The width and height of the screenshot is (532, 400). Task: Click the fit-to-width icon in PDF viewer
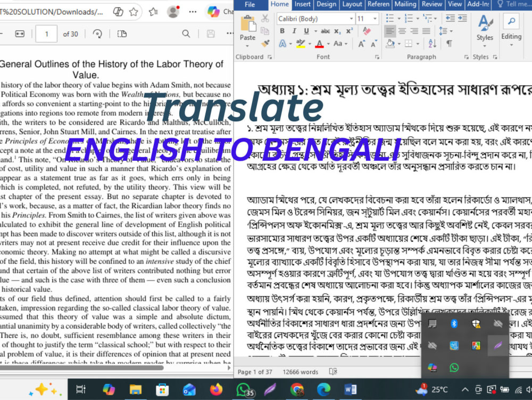[x=20, y=34]
